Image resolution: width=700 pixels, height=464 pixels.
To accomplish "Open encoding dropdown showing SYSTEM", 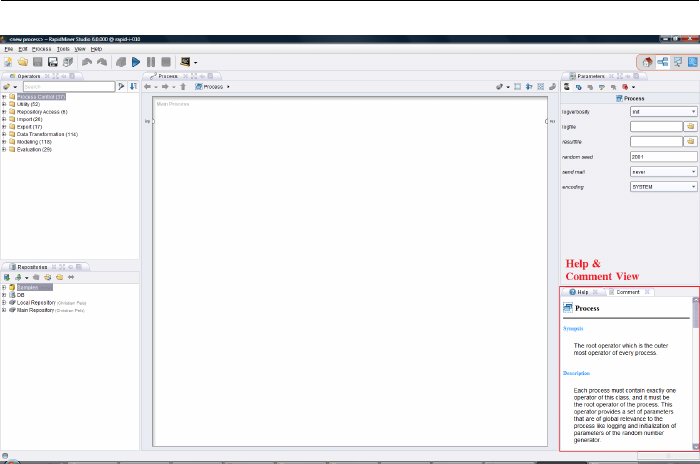I will click(663, 187).
